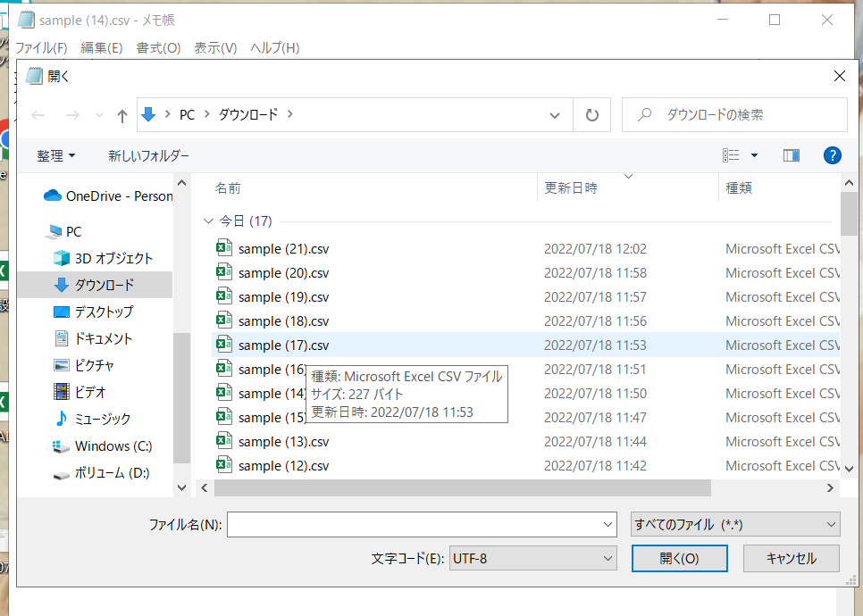Click the ファイル名 input field
This screenshot has height=616, width=863.
coord(415,525)
